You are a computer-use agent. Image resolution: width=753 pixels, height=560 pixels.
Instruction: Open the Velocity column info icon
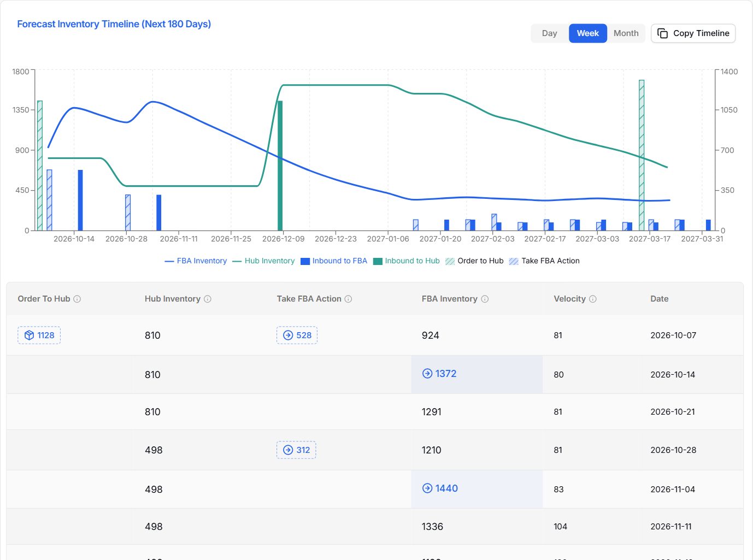tap(593, 299)
